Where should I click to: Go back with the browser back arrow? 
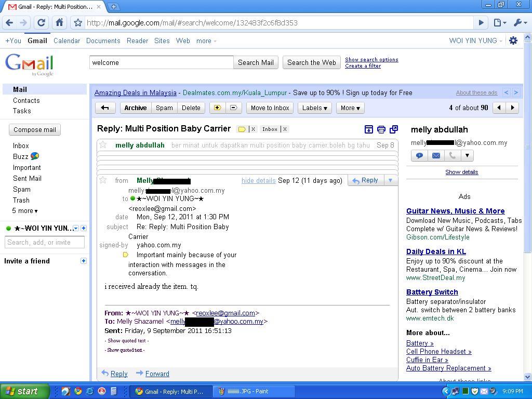tap(9, 23)
